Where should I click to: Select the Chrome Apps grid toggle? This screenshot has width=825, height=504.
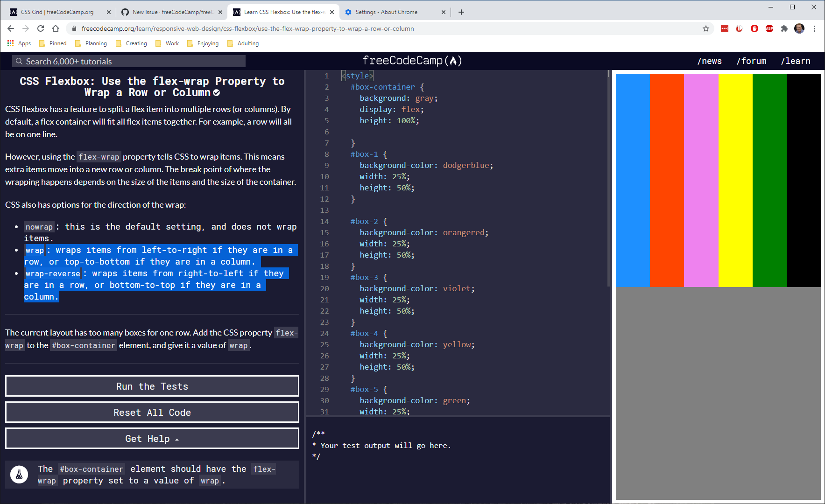tap(10, 43)
